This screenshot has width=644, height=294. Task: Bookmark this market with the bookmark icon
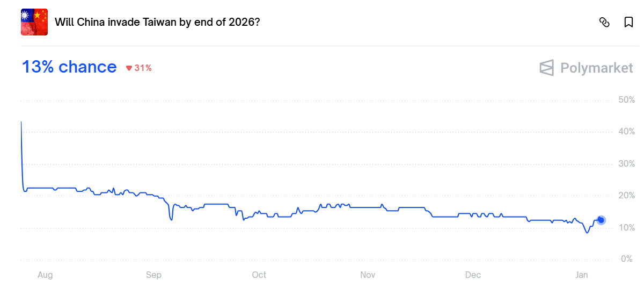coord(628,22)
